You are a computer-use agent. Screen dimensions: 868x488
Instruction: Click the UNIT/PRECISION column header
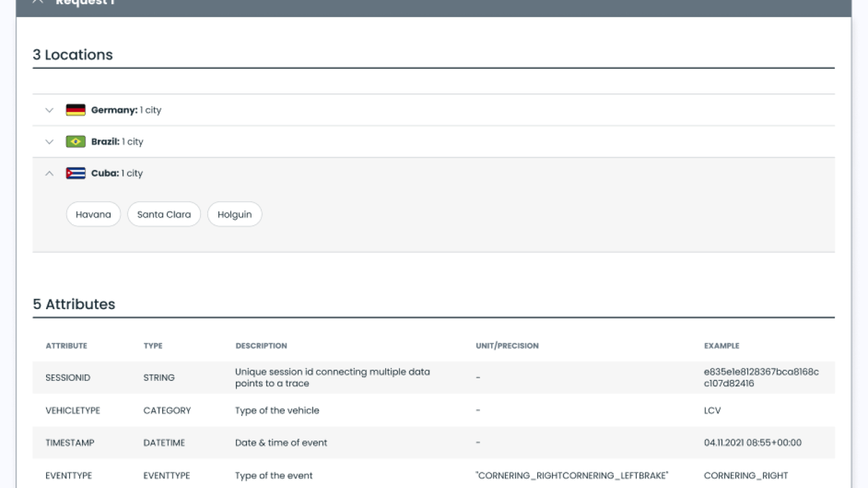click(x=507, y=346)
